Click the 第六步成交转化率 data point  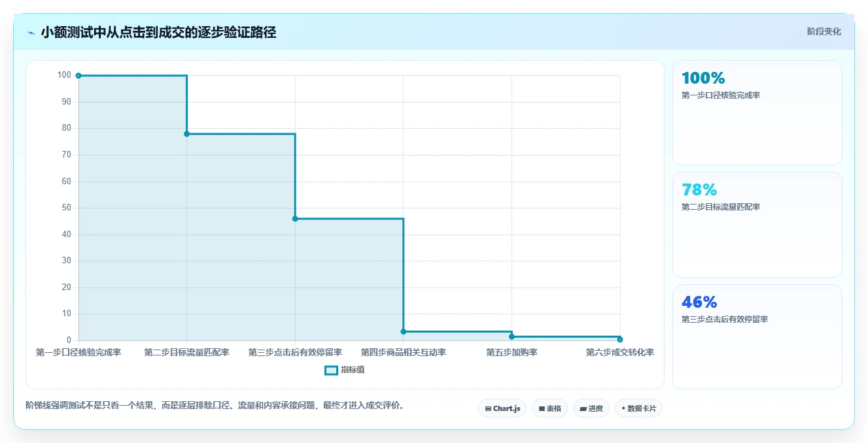click(x=620, y=339)
